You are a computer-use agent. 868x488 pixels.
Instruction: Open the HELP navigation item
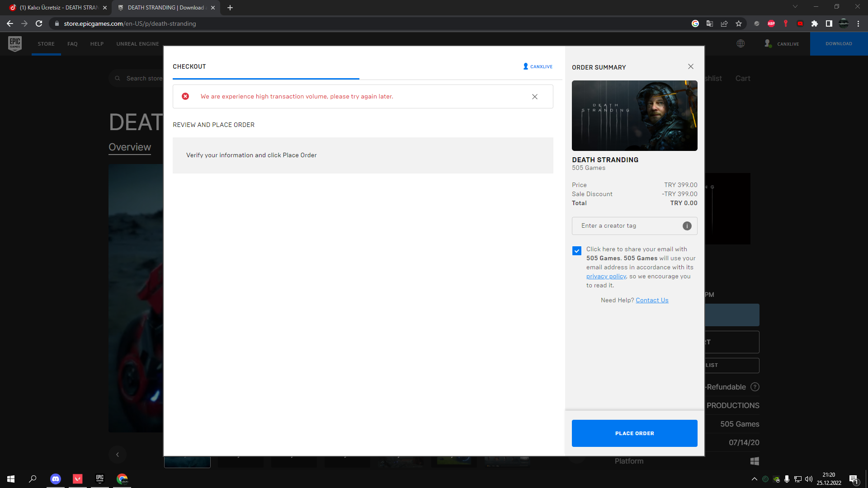pos(97,44)
